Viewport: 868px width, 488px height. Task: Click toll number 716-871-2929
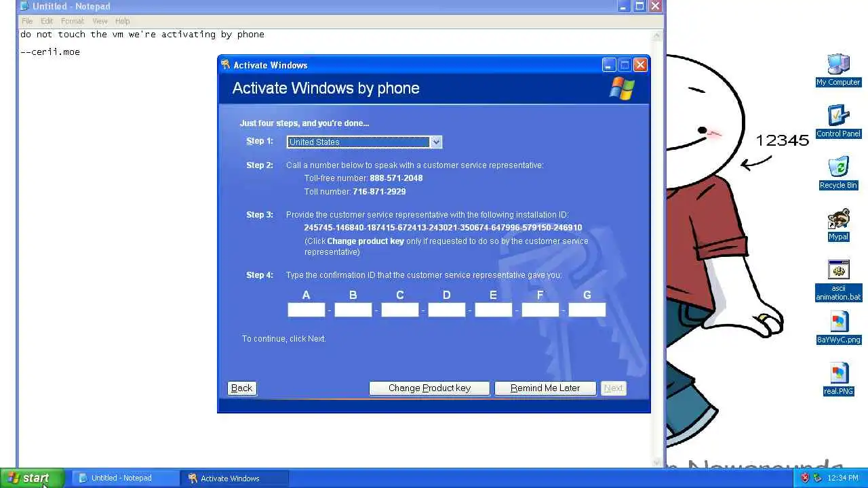379,192
